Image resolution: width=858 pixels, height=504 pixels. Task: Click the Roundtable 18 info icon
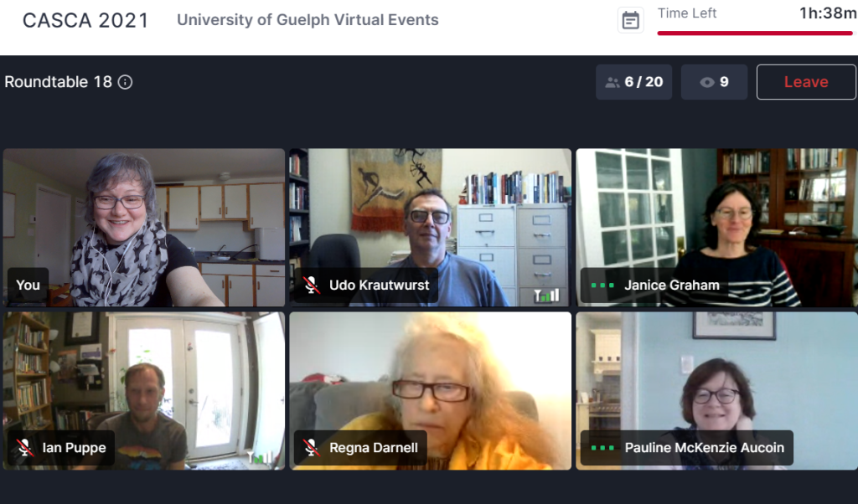pos(126,82)
